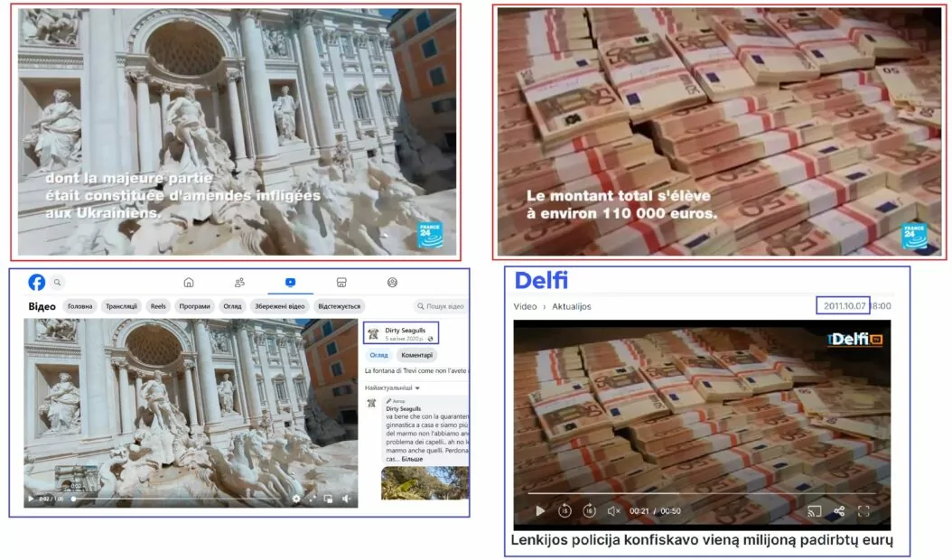This screenshot has width=952, height=560.
Task: Expand comment with the Більше link
Action: coord(412,459)
